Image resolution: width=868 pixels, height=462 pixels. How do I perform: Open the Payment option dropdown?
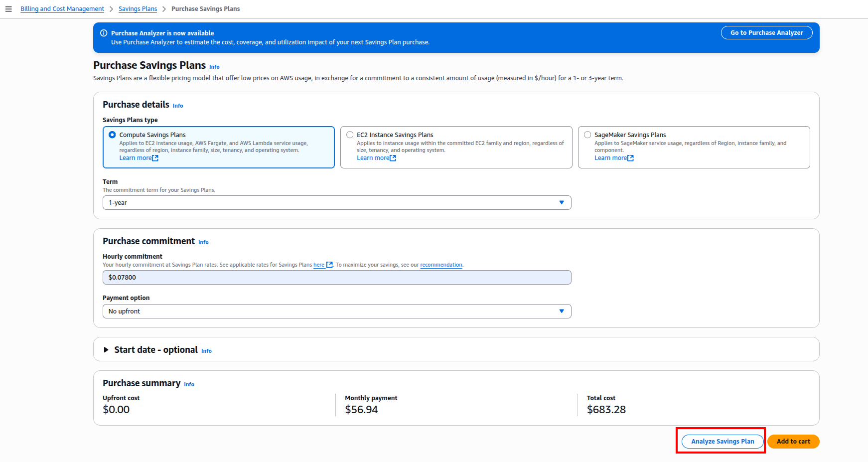562,311
